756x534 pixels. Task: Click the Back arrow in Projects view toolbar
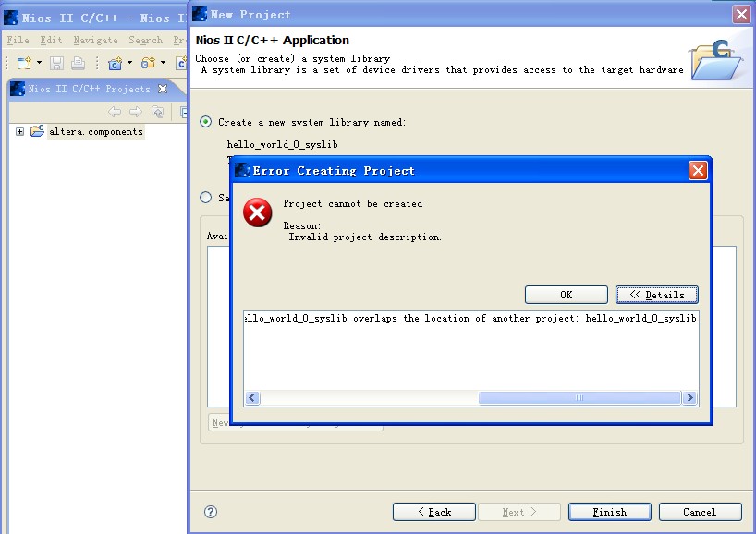coord(115,112)
